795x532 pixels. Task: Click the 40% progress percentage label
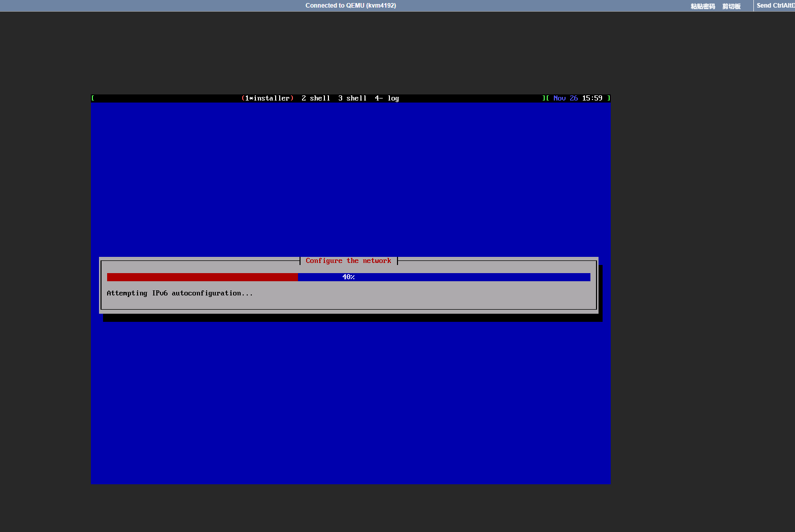(x=348, y=277)
